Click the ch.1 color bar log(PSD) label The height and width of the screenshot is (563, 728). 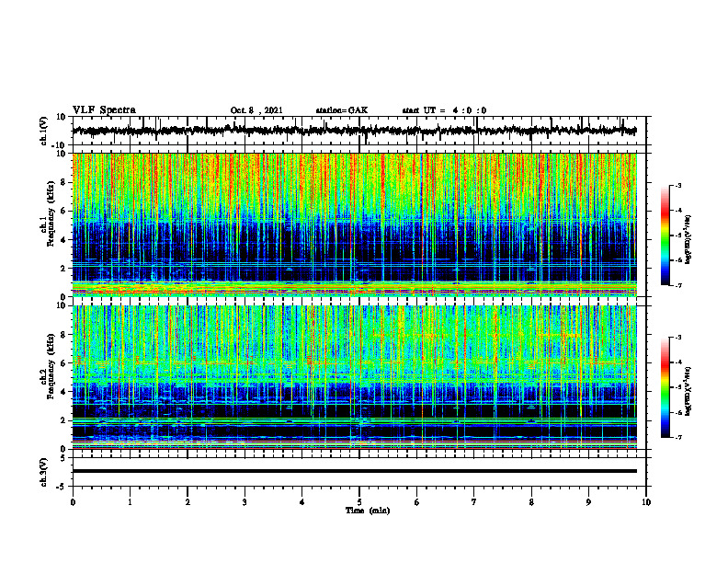coord(689,240)
